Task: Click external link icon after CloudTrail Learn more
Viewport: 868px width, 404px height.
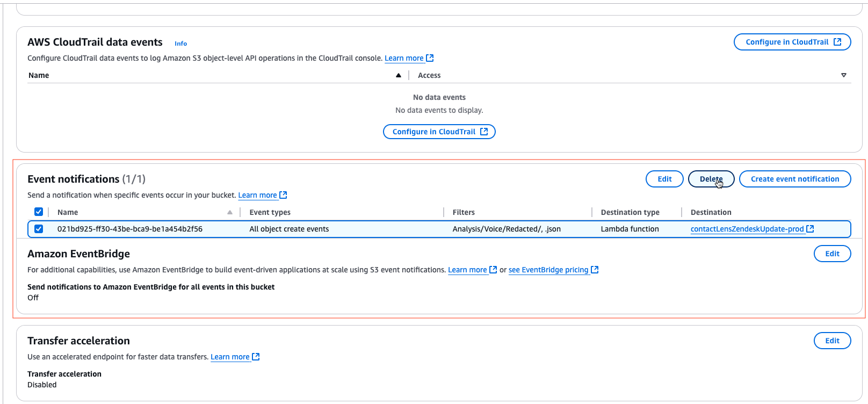Action: pyautogui.click(x=430, y=58)
